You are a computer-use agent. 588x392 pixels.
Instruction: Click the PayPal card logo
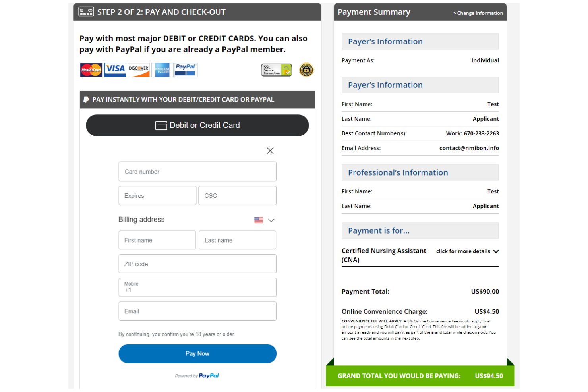coord(186,70)
